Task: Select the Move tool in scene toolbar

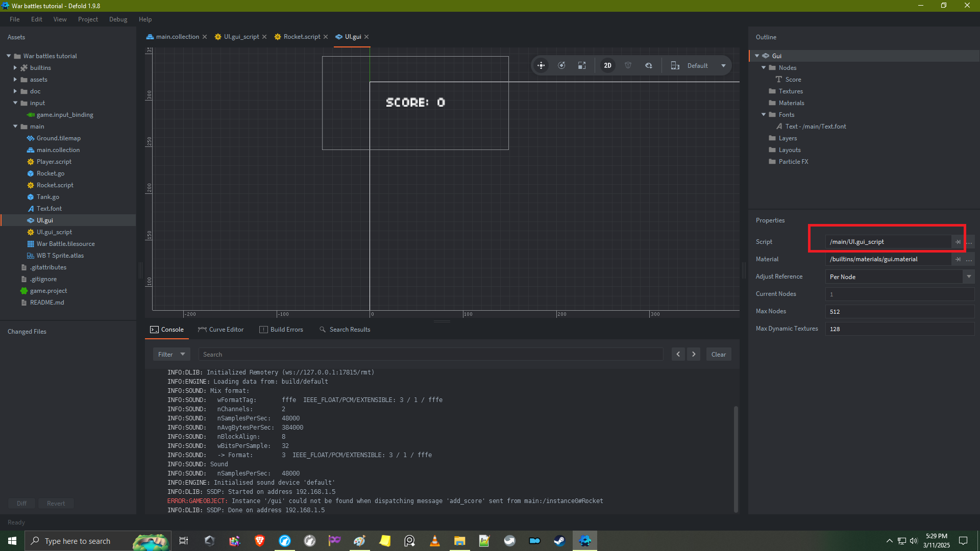Action: click(x=541, y=65)
